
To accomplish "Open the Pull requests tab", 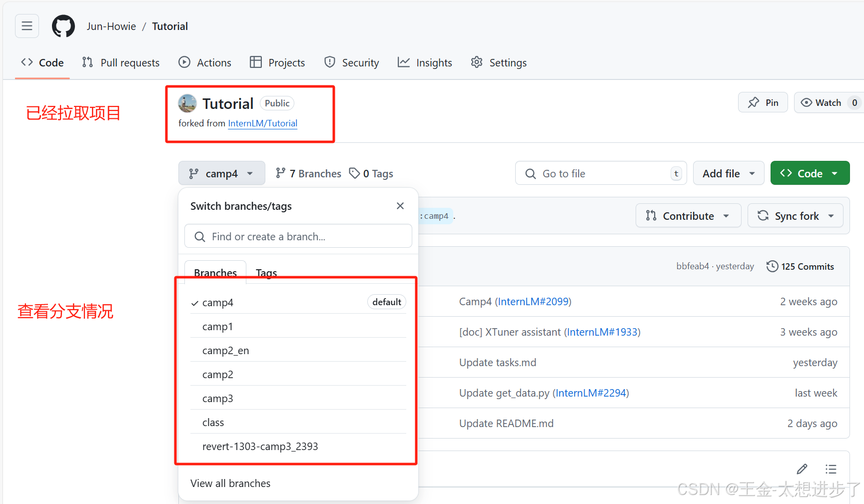I will coord(121,62).
